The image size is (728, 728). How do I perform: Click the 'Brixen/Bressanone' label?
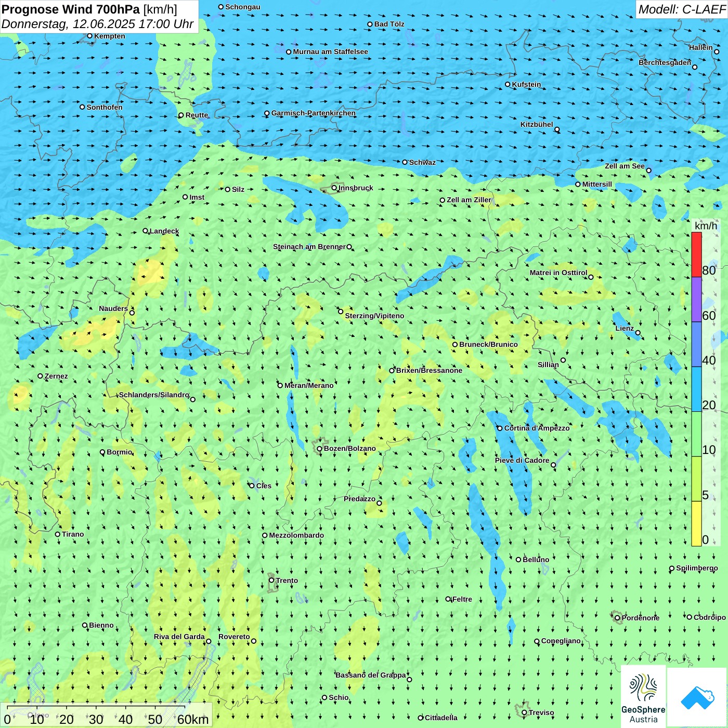click(x=429, y=370)
